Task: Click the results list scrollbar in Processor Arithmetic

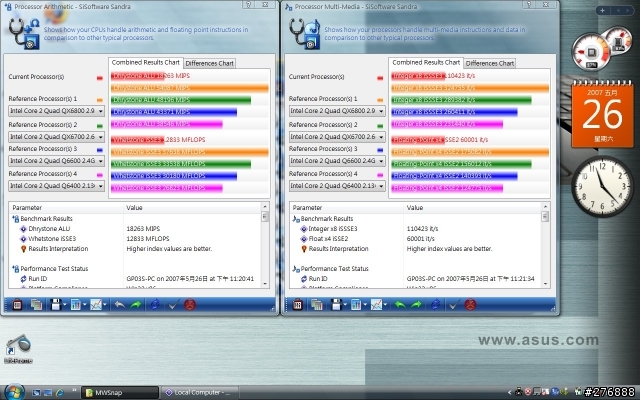Action: pyautogui.click(x=265, y=245)
